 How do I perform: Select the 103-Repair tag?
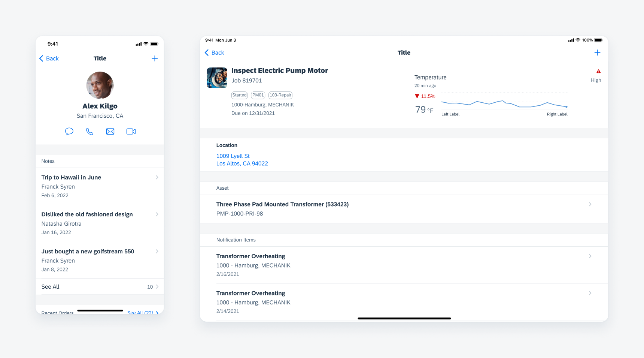[x=280, y=95]
